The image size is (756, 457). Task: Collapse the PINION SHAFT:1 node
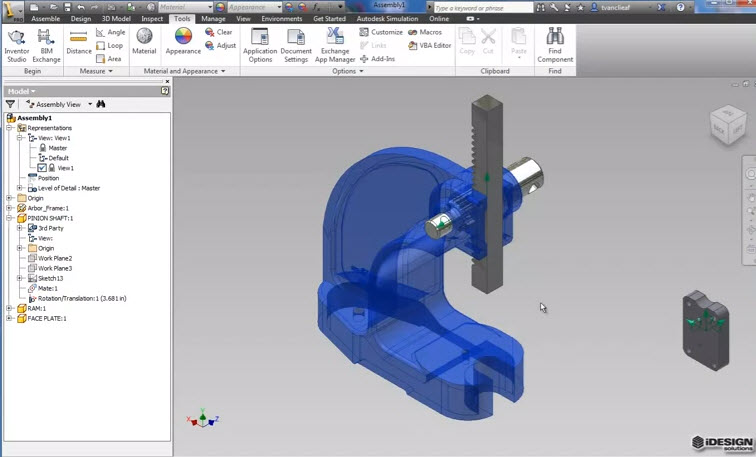[9, 218]
